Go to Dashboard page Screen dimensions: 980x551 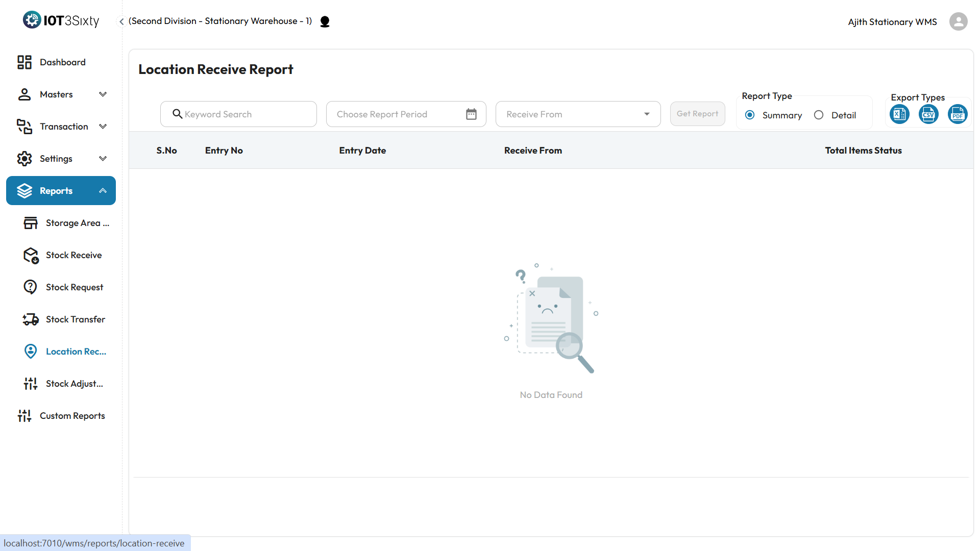point(62,62)
